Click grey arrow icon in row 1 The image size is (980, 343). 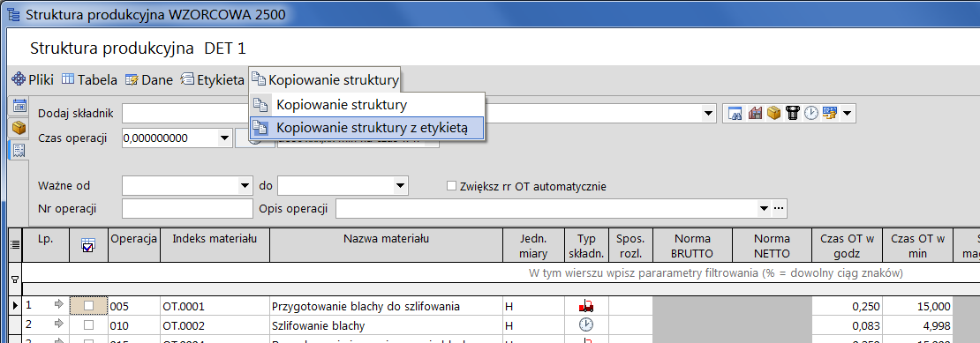pos(59,304)
